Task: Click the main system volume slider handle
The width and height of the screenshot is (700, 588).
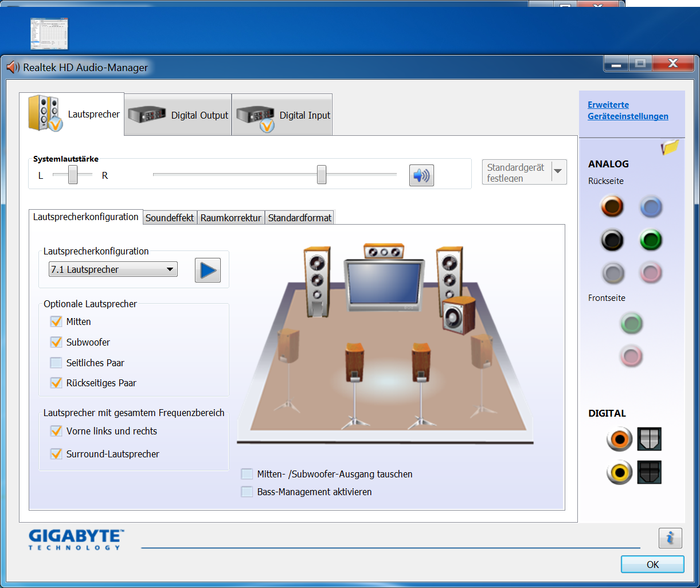Action: coord(322,175)
